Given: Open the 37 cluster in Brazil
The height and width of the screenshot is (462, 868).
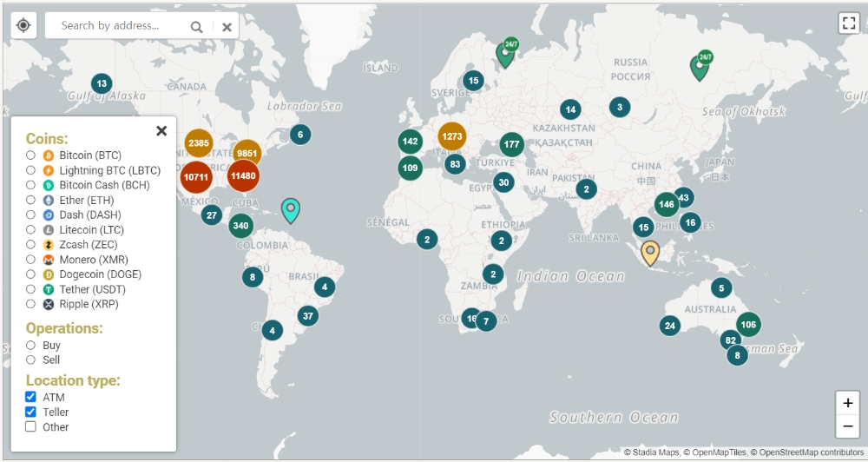Looking at the screenshot, I should pyautogui.click(x=308, y=316).
